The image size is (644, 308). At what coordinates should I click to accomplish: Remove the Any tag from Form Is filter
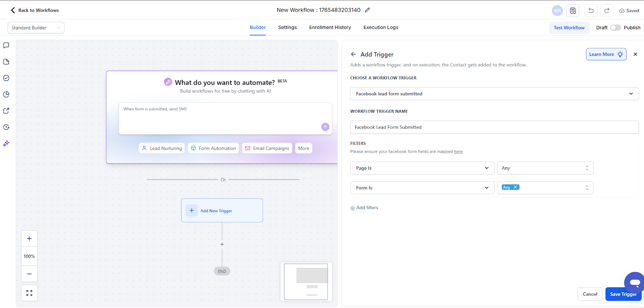[x=515, y=187]
